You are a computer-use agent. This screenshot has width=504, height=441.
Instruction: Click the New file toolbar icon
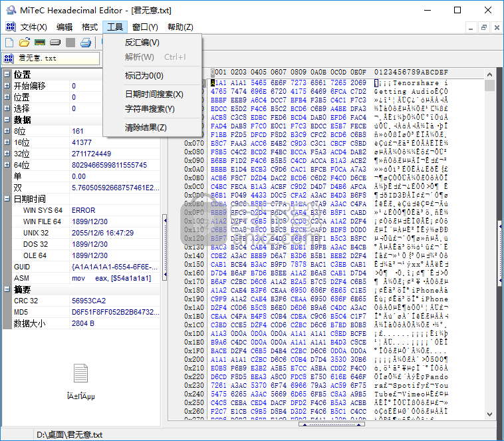point(9,43)
